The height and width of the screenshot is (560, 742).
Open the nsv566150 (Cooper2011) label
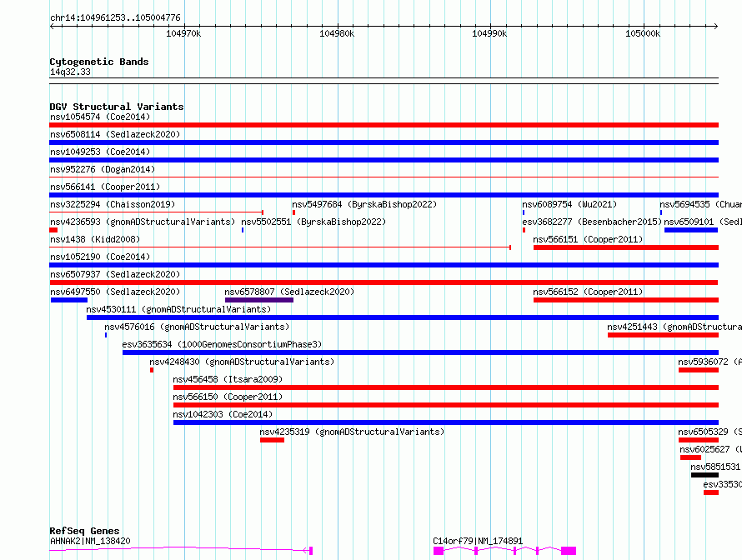point(228,397)
